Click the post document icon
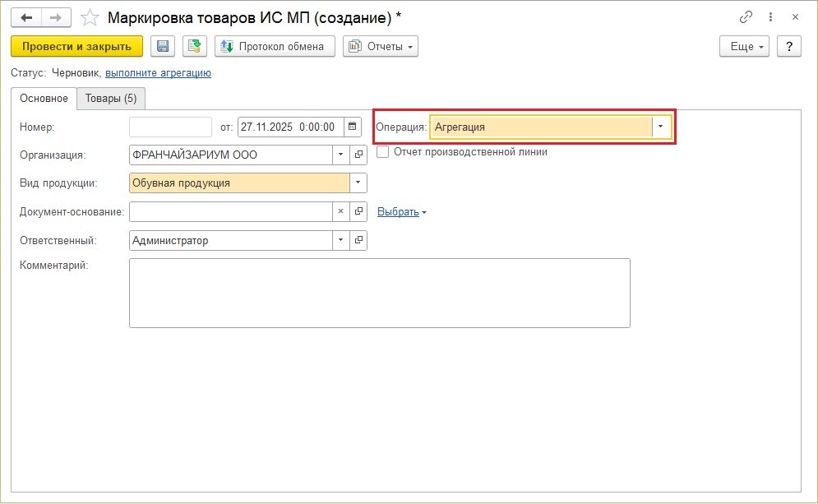This screenshot has width=818, height=504. [195, 46]
